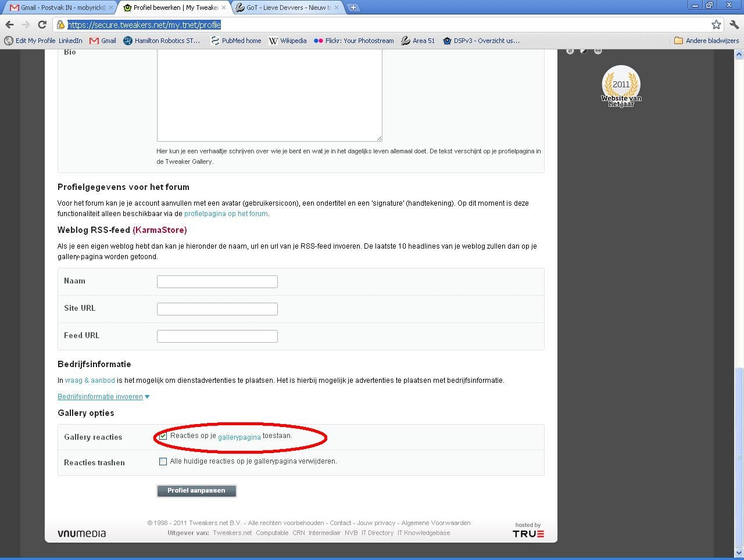Click the address bar URL field

(384, 25)
